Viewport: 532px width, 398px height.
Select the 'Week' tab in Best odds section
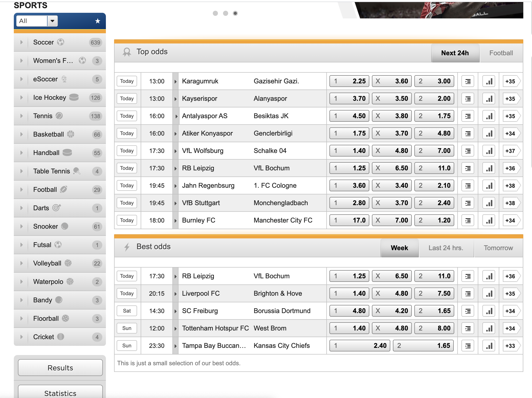pos(399,247)
